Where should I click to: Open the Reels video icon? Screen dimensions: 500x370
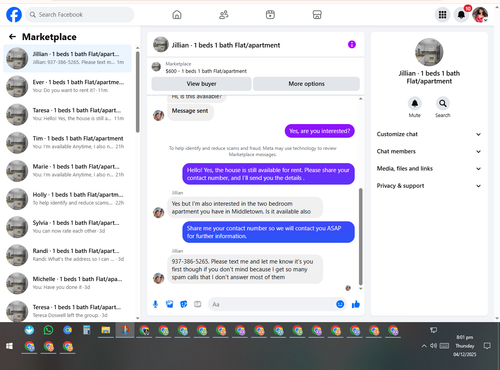pyautogui.click(x=270, y=15)
